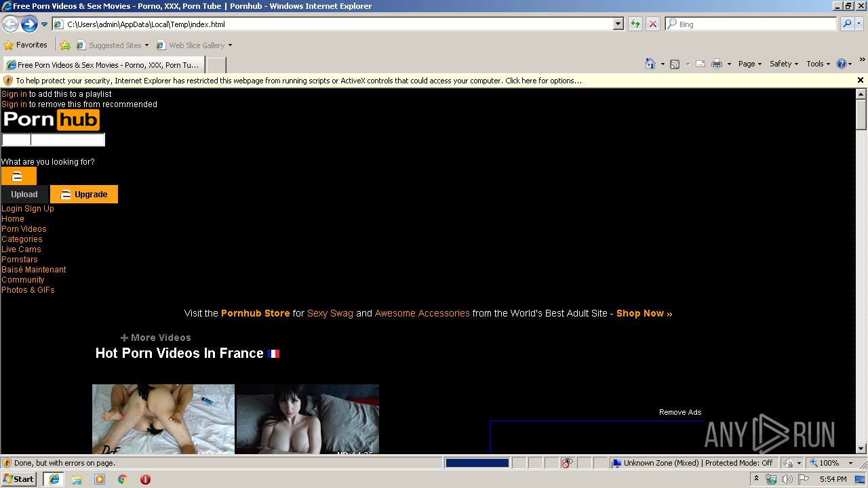Click the RSS feeds icon
Image resolution: width=868 pixels, height=488 pixels.
(x=675, y=64)
